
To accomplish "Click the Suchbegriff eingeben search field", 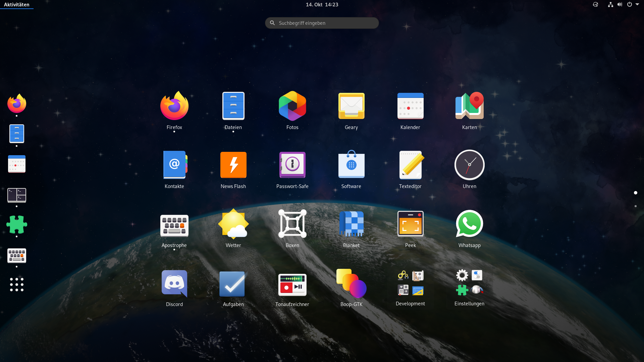I will pos(322,23).
